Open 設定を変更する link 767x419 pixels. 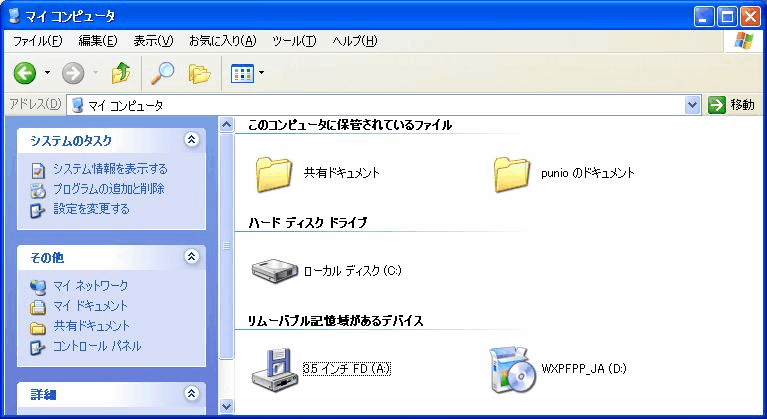click(x=91, y=209)
